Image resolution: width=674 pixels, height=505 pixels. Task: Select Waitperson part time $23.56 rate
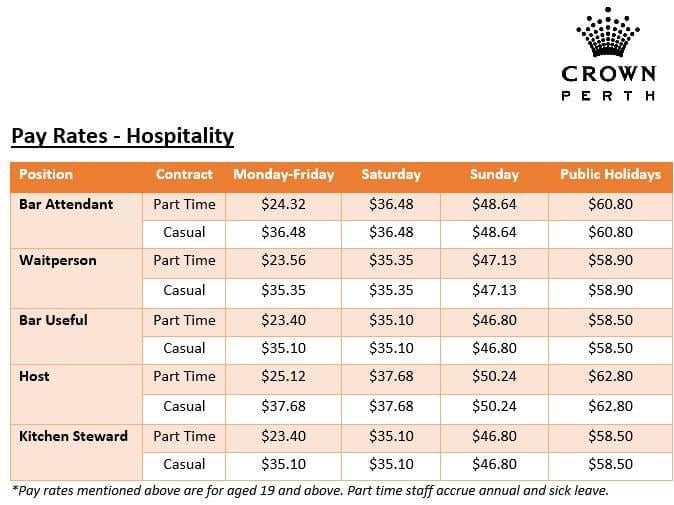(284, 260)
